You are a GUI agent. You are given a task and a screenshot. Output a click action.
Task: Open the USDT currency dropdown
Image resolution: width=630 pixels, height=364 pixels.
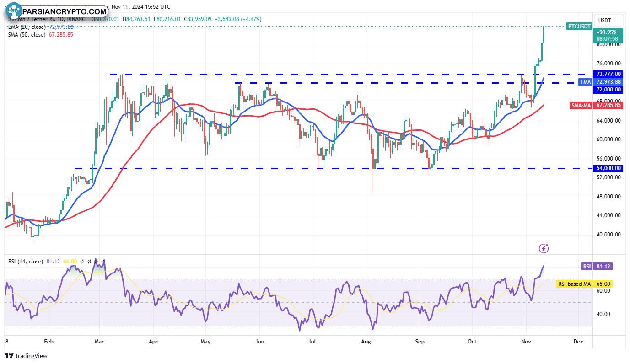(605, 21)
